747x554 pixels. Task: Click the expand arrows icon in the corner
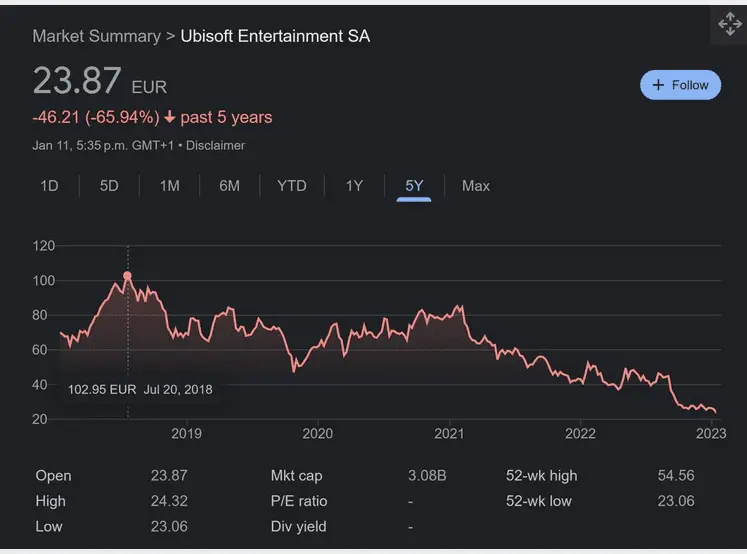(728, 25)
